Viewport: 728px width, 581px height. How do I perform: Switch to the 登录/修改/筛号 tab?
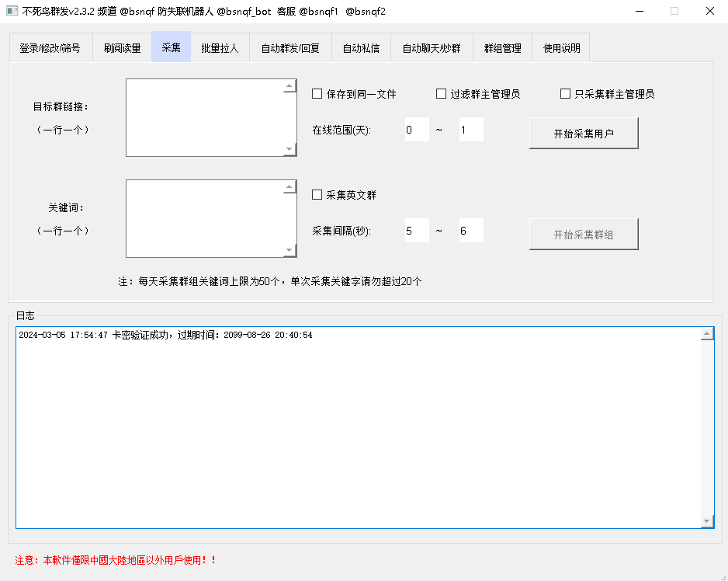[x=50, y=48]
